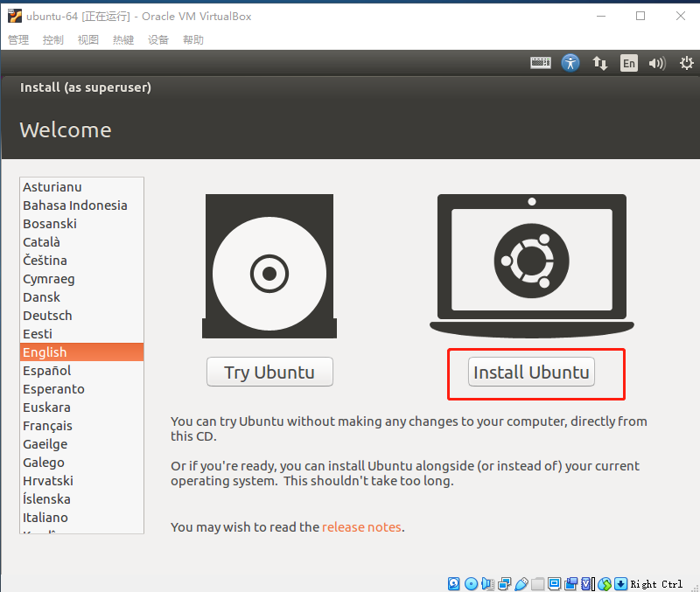Image resolution: width=700 pixels, height=592 pixels.
Task: Select the highlighted English language entry
Action: [x=81, y=352]
